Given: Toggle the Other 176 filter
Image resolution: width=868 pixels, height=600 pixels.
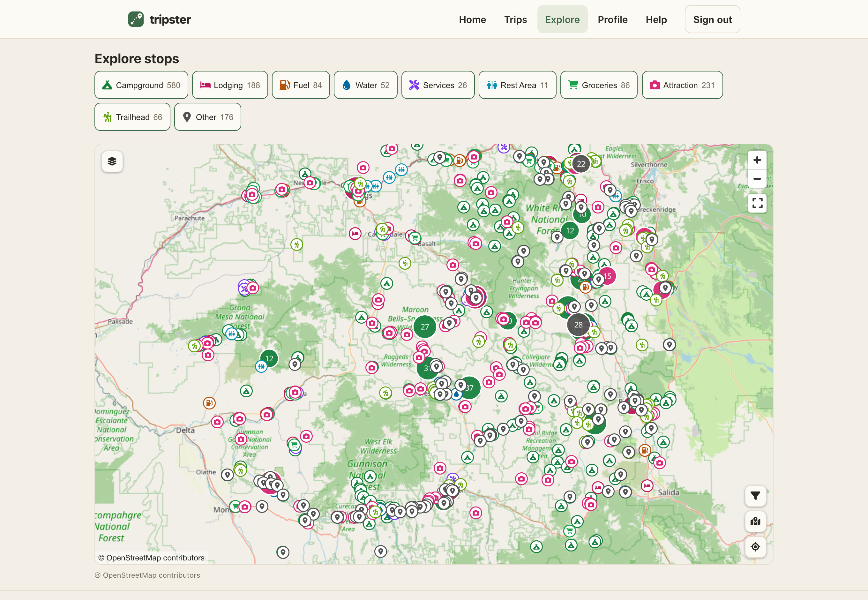Looking at the screenshot, I should 207,117.
